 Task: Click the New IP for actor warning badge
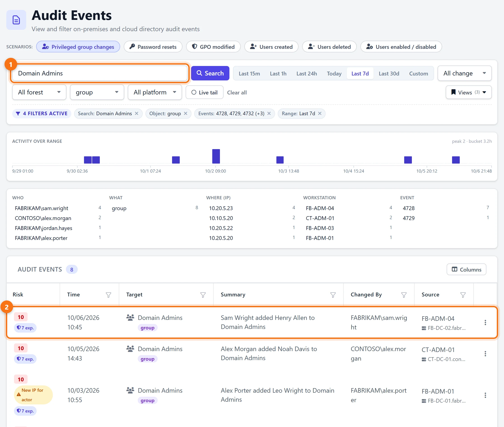coord(33,395)
